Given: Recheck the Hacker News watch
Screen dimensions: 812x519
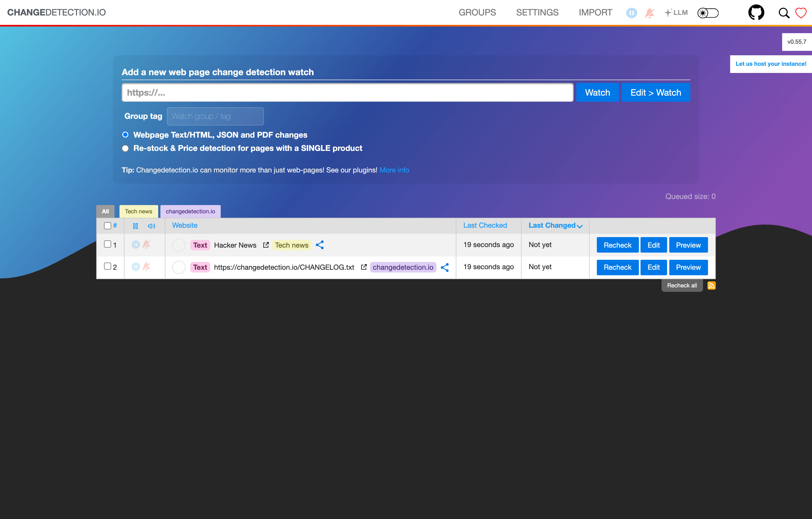Looking at the screenshot, I should point(617,245).
